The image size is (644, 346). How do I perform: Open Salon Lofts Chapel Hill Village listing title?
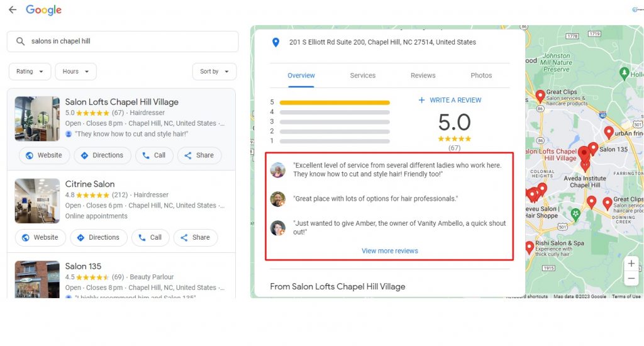pyautogui.click(x=121, y=102)
